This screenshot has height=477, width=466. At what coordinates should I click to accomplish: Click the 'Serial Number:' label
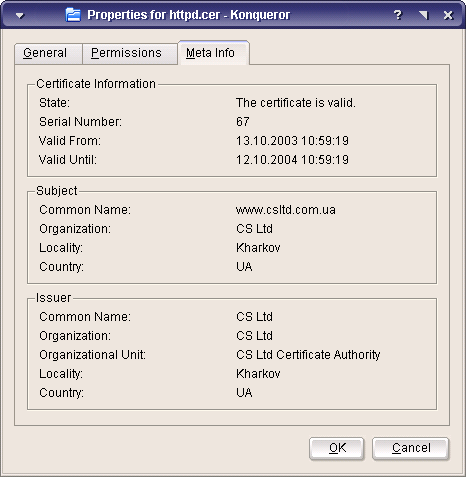click(80, 122)
